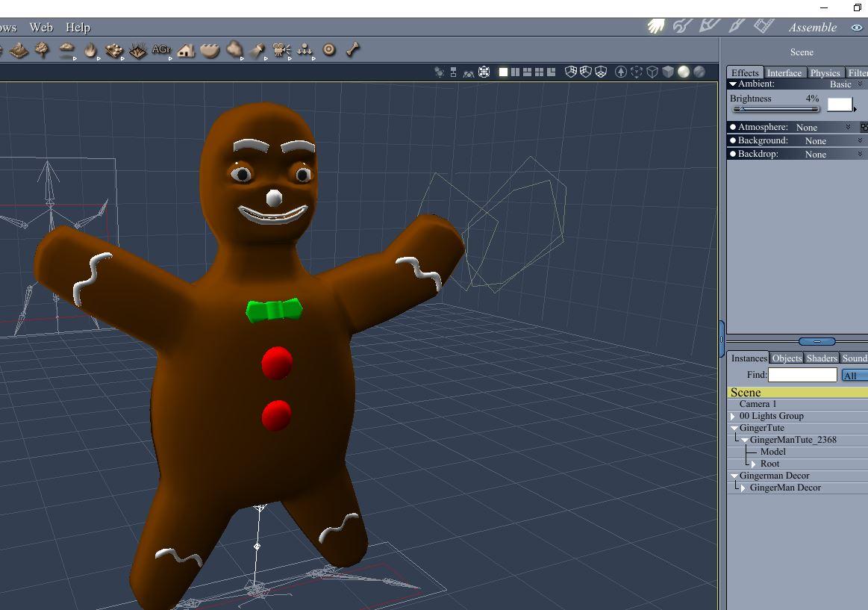Image resolution: width=868 pixels, height=610 pixels.
Task: Select the Scene root row
Action: coord(797,393)
